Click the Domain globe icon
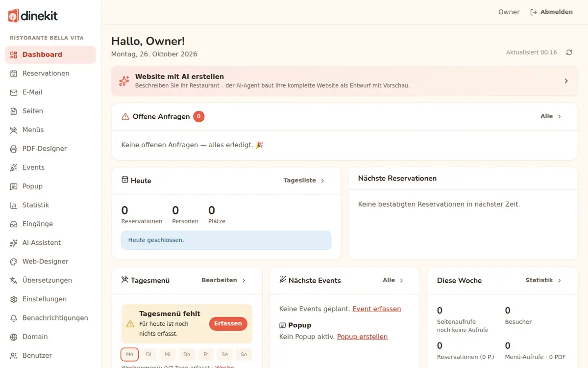 click(14, 337)
